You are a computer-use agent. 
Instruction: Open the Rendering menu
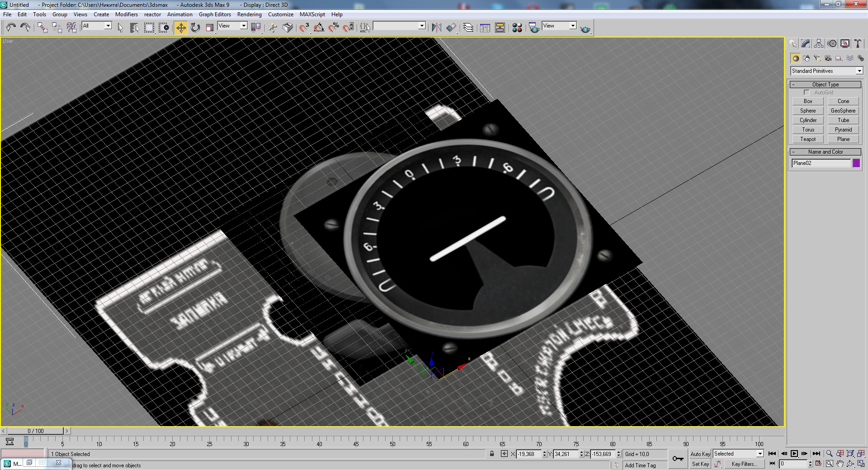pyautogui.click(x=249, y=14)
